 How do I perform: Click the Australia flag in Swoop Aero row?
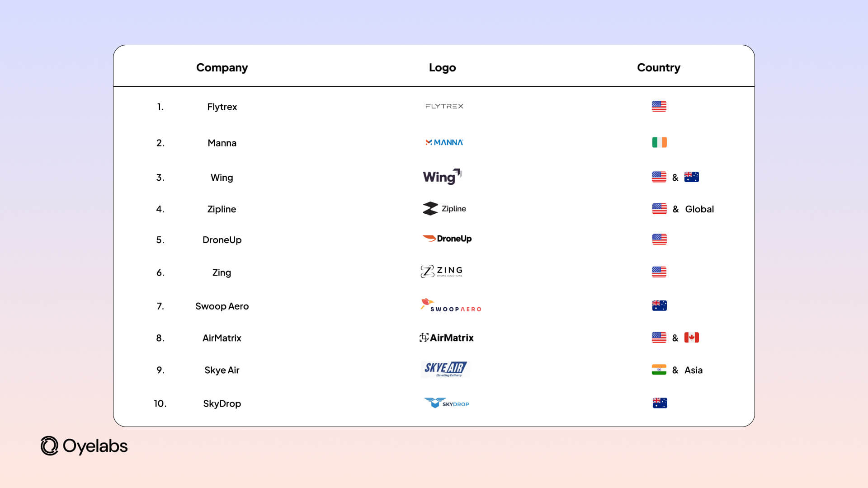click(x=660, y=306)
